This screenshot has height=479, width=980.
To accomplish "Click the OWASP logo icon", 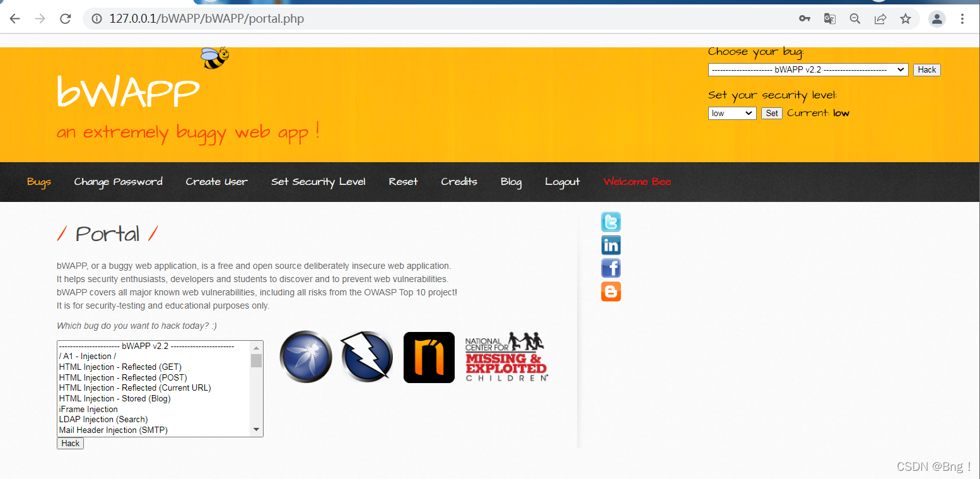I will point(306,357).
